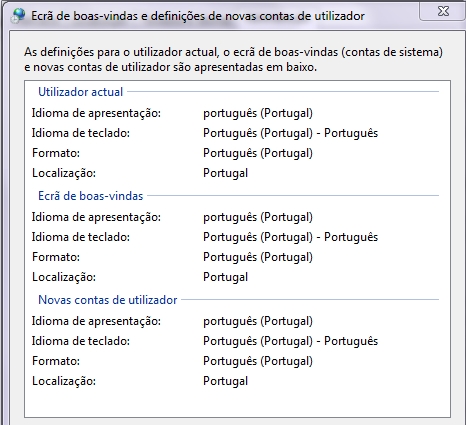466x425 pixels.
Task: Click 'Localização' label under Ecrã de boas-vindas
Action: pyautogui.click(x=64, y=277)
